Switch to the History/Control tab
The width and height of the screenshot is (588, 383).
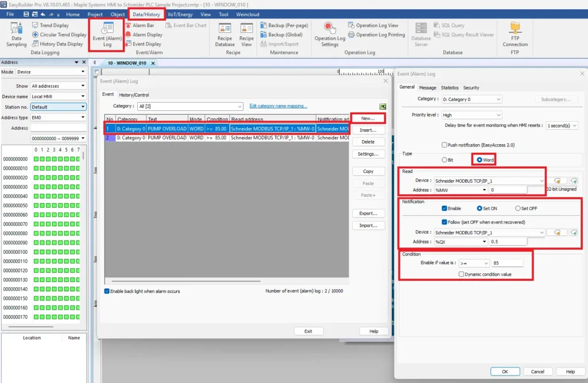point(134,95)
